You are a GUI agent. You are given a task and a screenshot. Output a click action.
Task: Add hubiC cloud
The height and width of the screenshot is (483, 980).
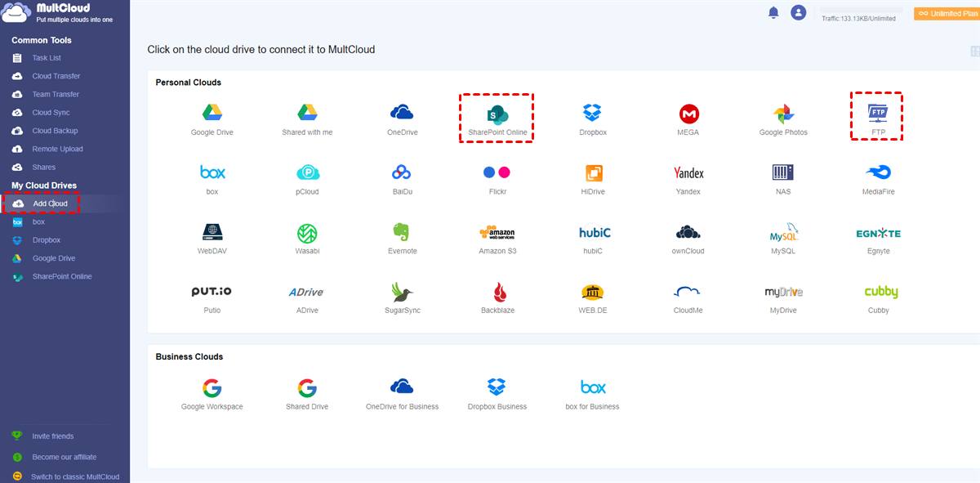coord(594,239)
